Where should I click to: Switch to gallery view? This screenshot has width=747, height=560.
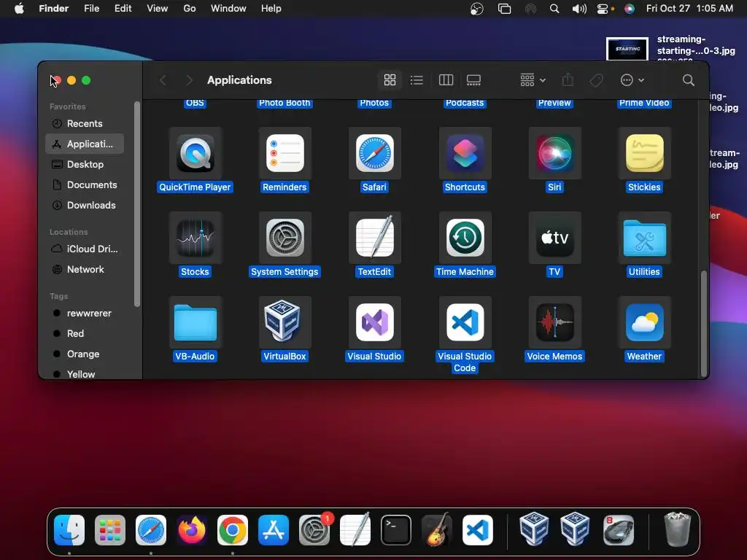[x=473, y=80]
